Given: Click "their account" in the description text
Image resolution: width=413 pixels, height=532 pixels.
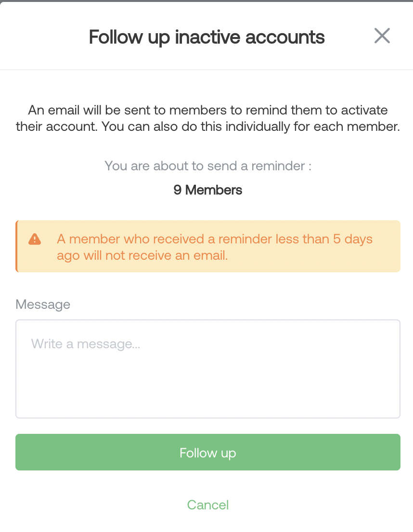Looking at the screenshot, I should [x=56, y=127].
